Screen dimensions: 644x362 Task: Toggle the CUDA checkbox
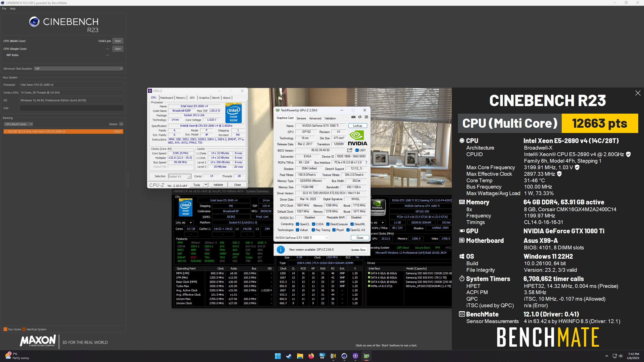tap(313, 224)
